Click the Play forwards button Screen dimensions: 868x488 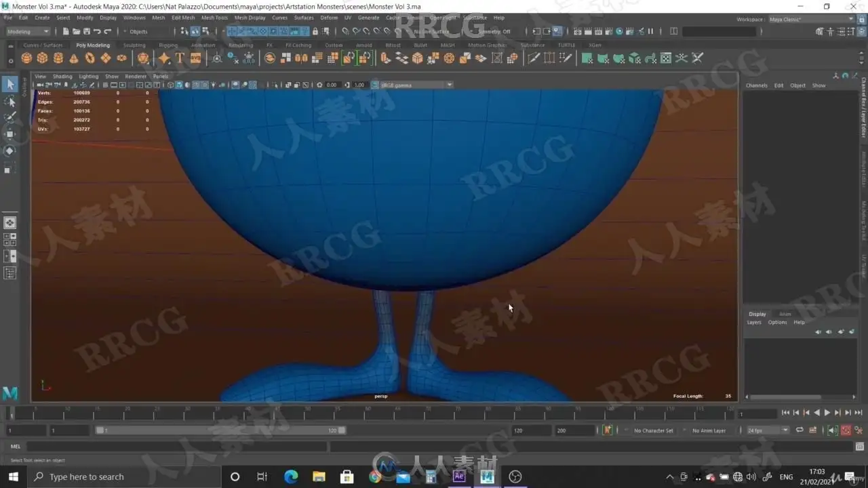pos(827,413)
